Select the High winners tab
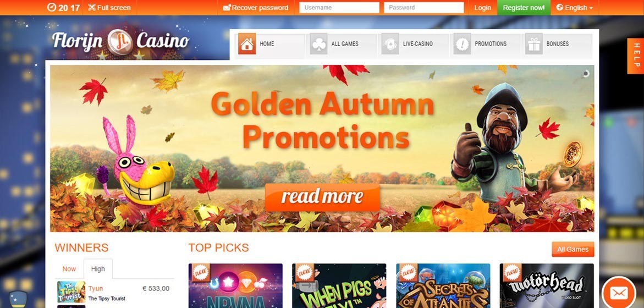Screen dimensions: 644x308 pyautogui.click(x=98, y=269)
